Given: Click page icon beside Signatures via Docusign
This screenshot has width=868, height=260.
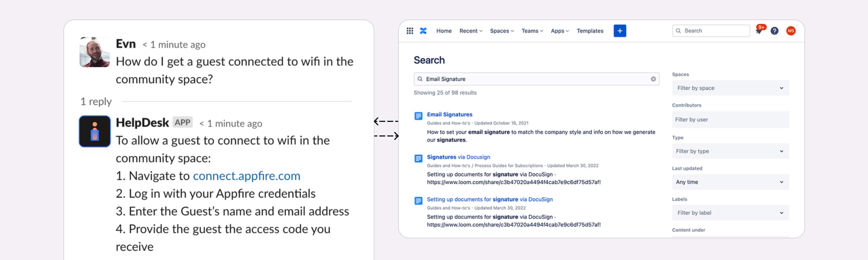Looking at the screenshot, I should click(418, 158).
